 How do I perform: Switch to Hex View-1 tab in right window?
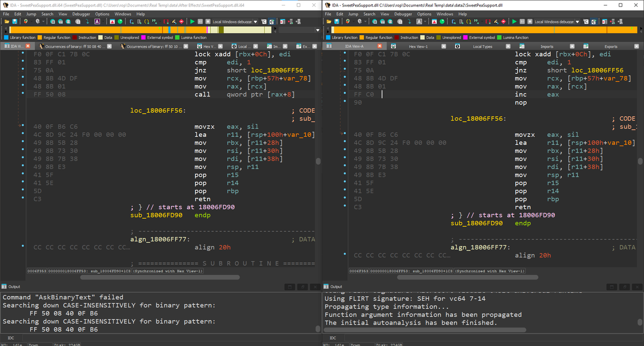point(418,46)
